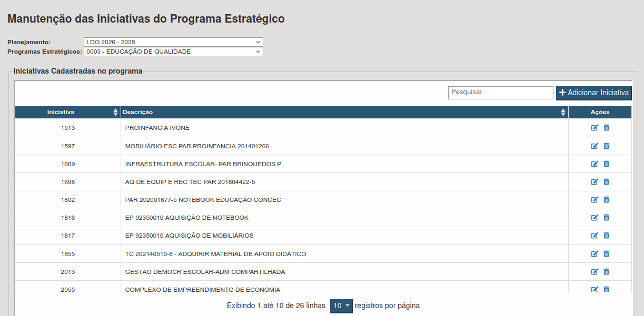Click the Adicionar Iniciativa button
This screenshot has width=644, height=316.
[x=593, y=93]
